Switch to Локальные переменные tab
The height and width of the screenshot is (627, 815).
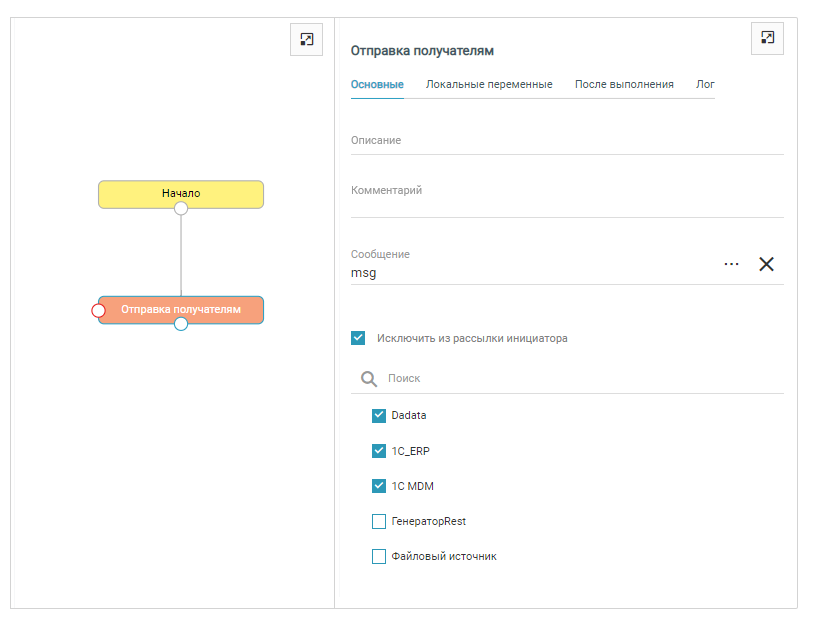coord(489,85)
